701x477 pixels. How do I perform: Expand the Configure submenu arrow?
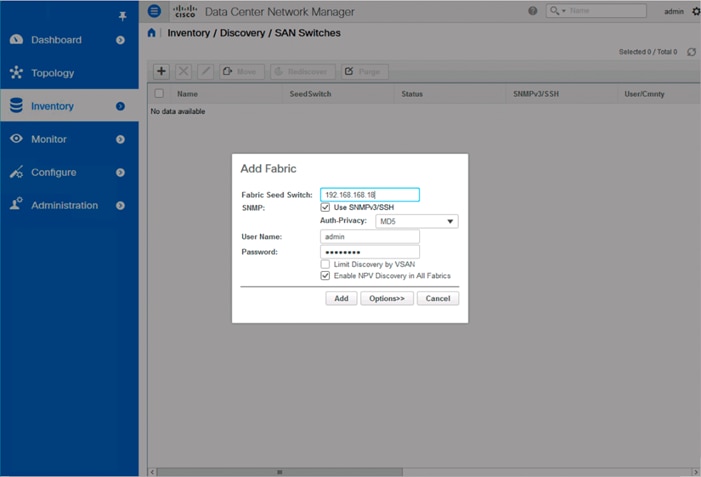pos(120,173)
